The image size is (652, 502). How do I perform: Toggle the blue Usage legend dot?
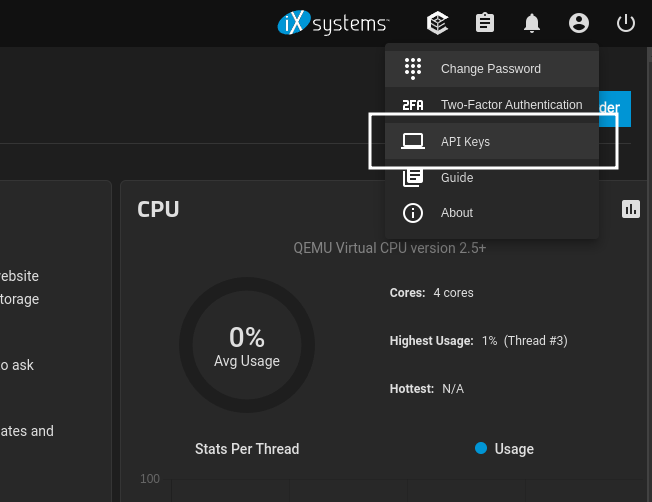[x=481, y=449]
